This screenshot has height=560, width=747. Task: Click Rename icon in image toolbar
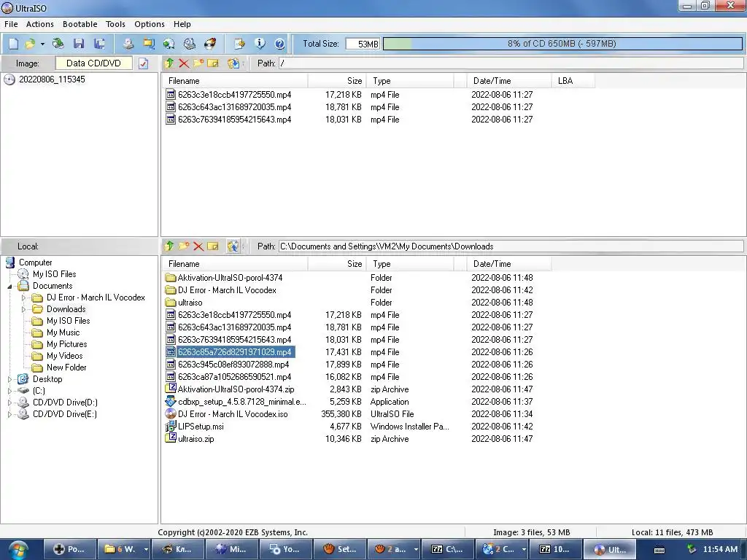[213, 63]
